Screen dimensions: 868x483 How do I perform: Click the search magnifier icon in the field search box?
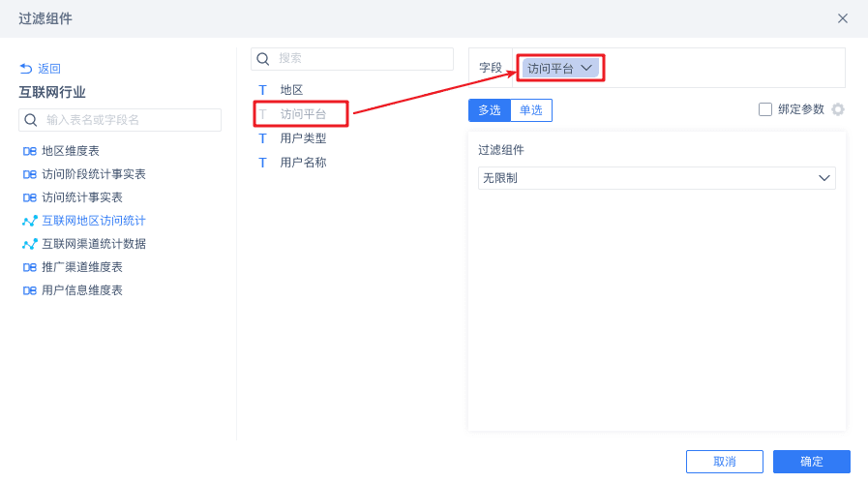click(262, 59)
